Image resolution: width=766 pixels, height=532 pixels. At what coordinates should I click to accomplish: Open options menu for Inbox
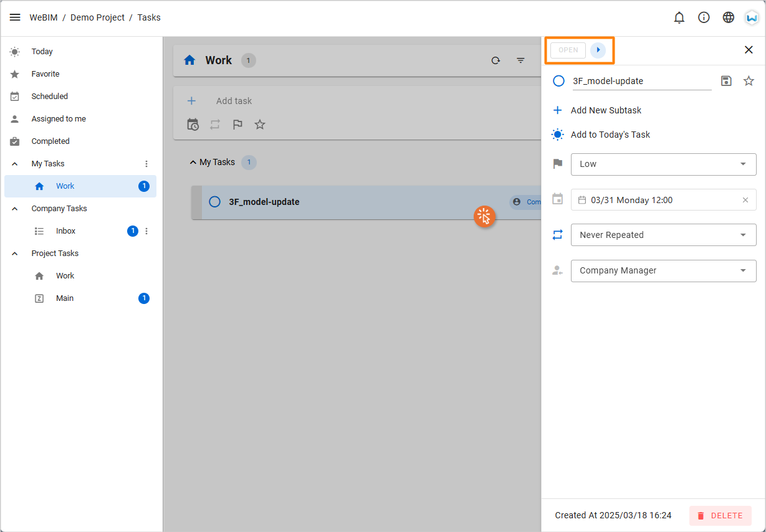coord(146,231)
